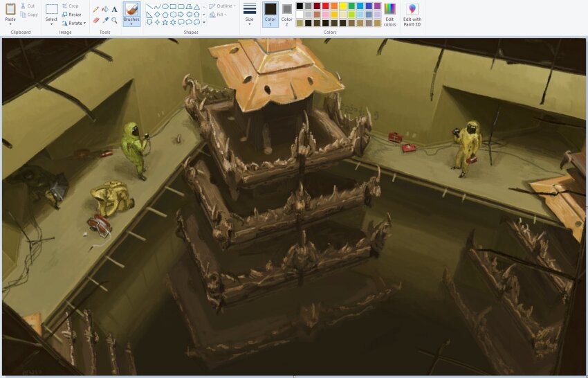
Task: Pick the red color swatch
Action: (x=326, y=6)
